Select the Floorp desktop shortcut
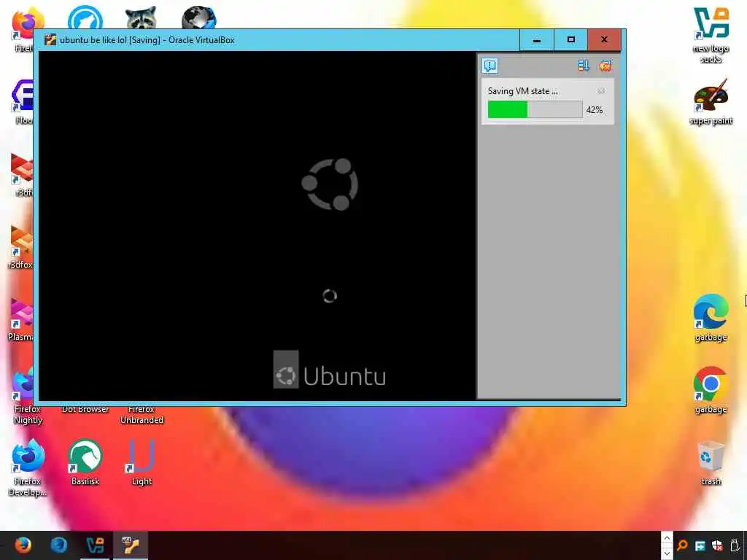Image resolution: width=747 pixels, height=560 pixels. pos(23,102)
